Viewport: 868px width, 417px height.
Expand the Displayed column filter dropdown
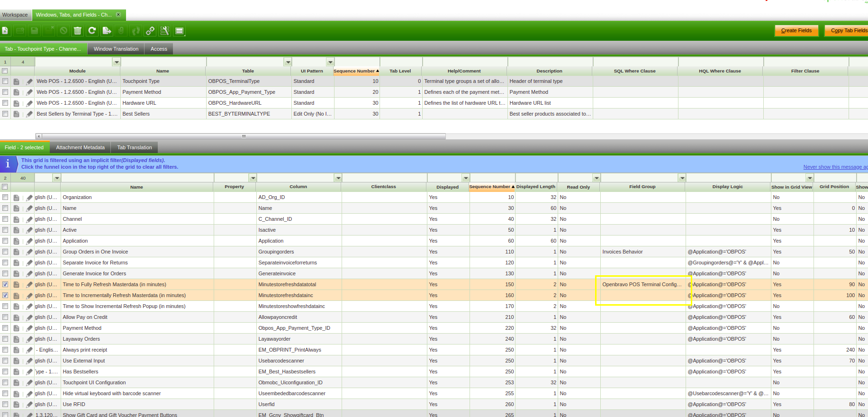pos(466,178)
